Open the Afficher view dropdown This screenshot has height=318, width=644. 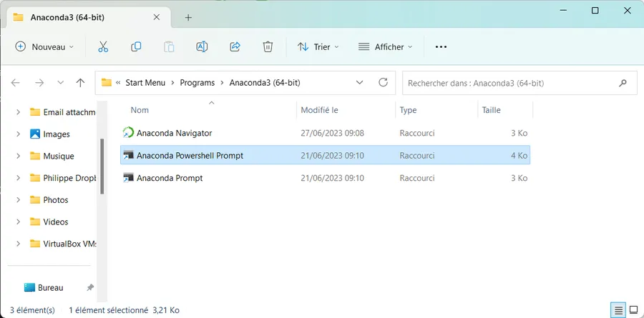[x=385, y=46]
